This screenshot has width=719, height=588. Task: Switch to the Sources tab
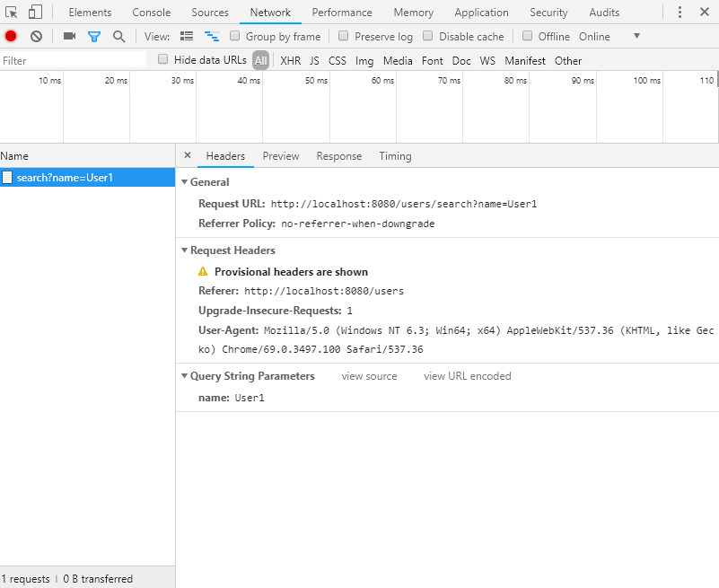coord(210,13)
